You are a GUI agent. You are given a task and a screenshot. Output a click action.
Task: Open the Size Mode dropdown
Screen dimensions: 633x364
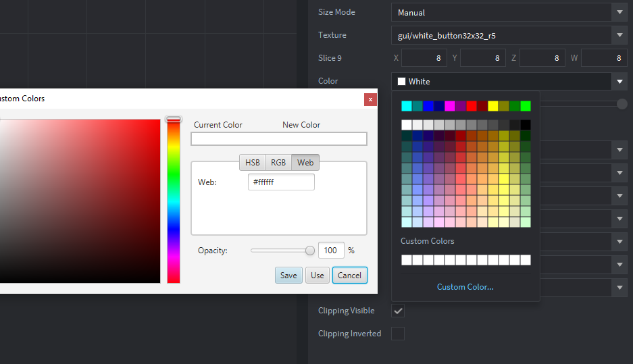[x=509, y=13]
